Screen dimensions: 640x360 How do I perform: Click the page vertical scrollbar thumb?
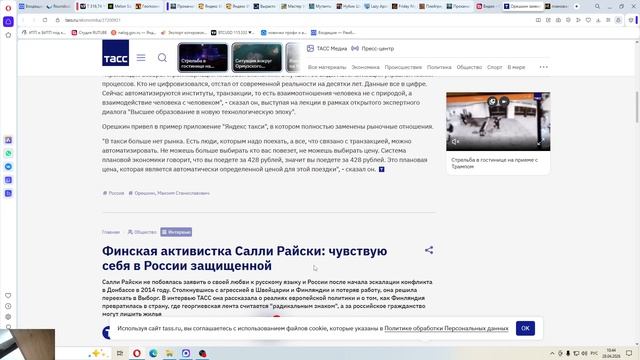tap(637, 107)
